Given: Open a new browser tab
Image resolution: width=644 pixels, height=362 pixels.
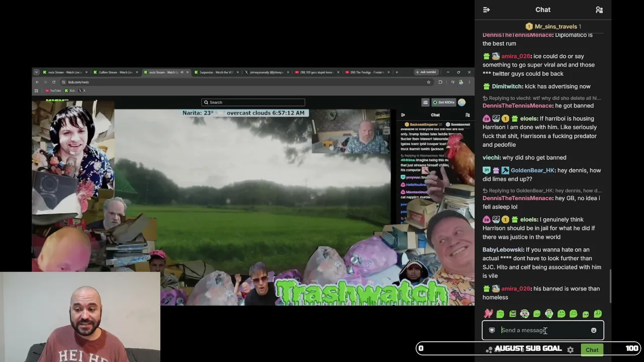Looking at the screenshot, I should 397,72.
